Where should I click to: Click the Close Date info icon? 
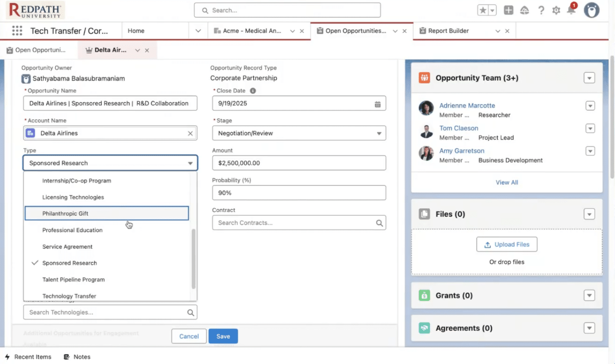pos(253,91)
